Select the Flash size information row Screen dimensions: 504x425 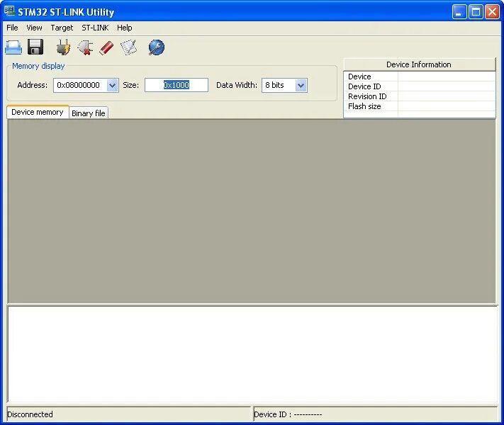click(x=420, y=106)
